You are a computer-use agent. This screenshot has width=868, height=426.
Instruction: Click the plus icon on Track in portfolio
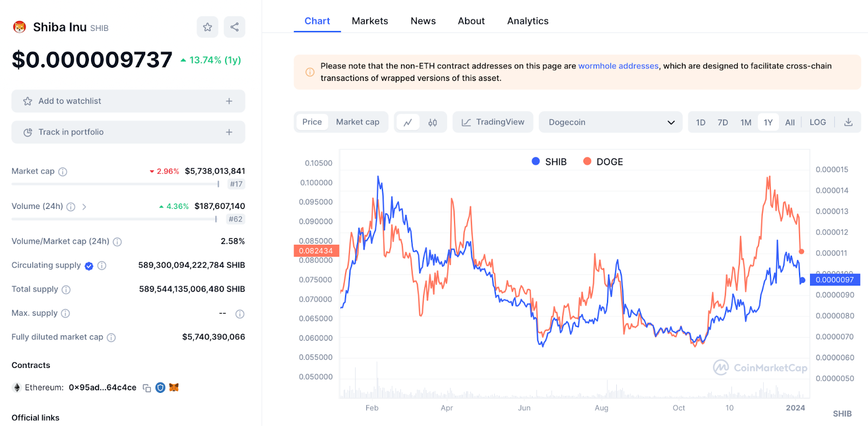(x=229, y=132)
